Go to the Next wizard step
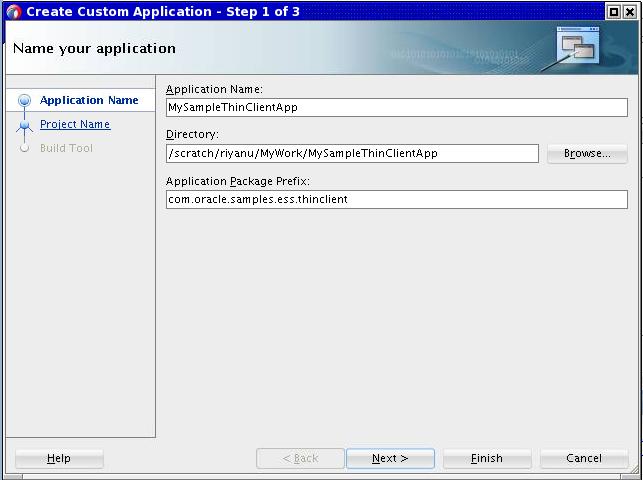This screenshot has width=643, height=480. pos(390,458)
